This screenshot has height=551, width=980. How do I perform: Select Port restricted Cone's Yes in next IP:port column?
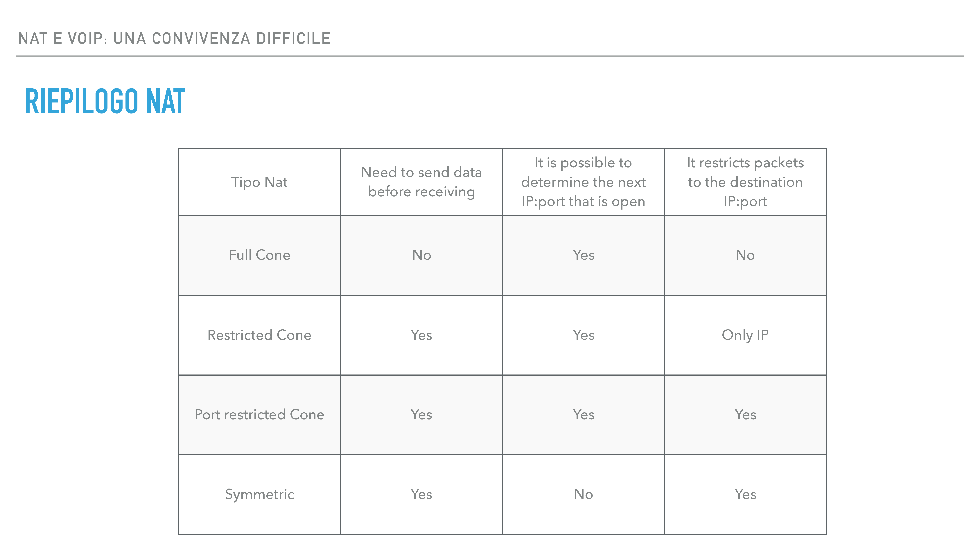coord(584,415)
